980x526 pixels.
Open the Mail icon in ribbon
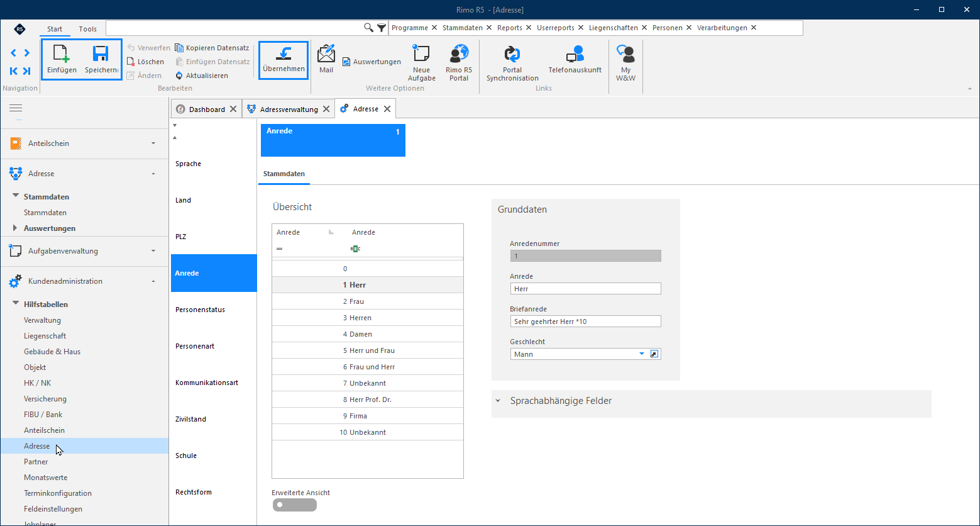coord(326,54)
